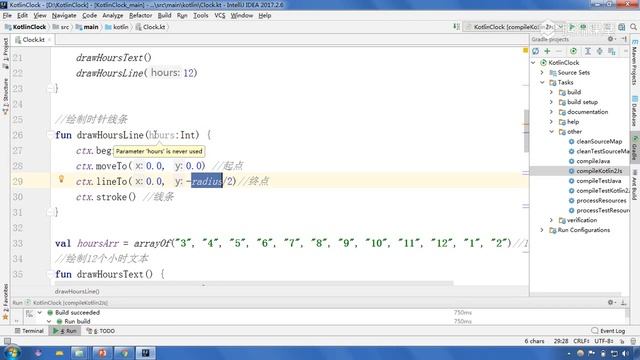
Task: Open the Navigate menu
Action: (x=64, y=16)
